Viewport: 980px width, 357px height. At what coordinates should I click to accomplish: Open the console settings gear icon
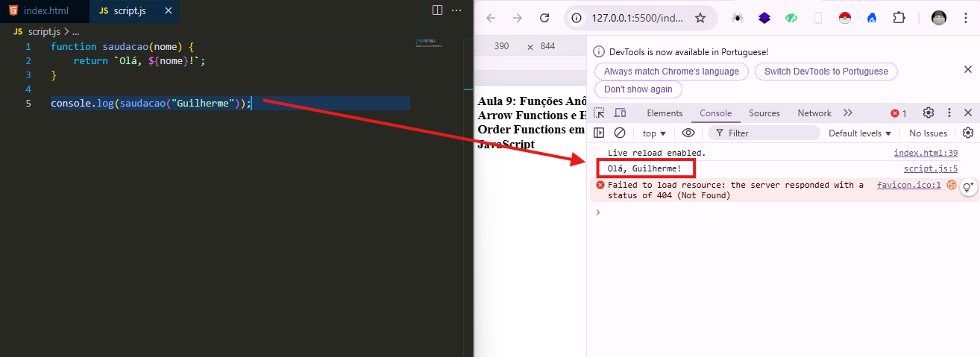pyautogui.click(x=968, y=133)
